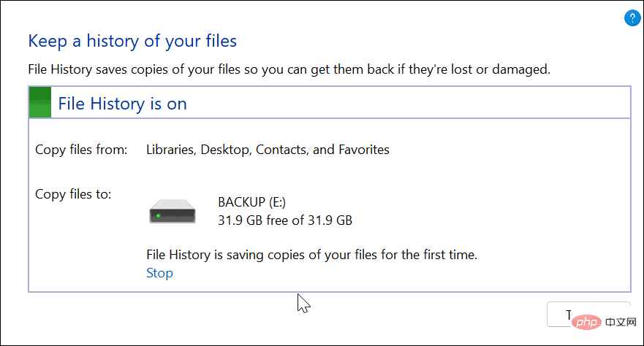644x346 pixels.
Task: Click the word 'damaged' in the description
Action: pos(520,69)
